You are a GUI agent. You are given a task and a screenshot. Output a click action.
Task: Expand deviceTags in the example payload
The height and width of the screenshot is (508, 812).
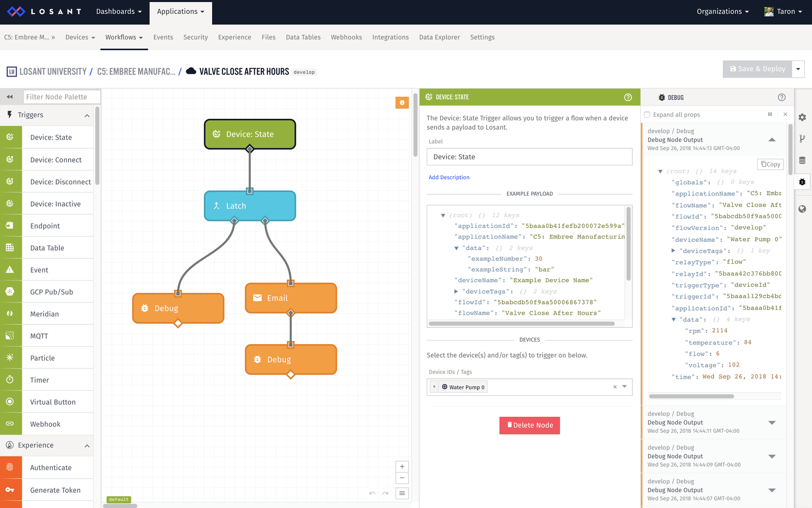[x=456, y=291]
